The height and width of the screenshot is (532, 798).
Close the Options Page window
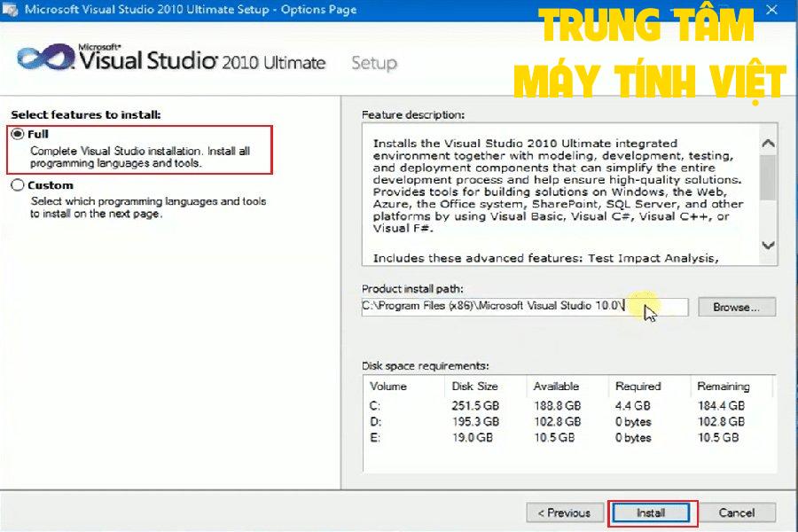pos(772,9)
